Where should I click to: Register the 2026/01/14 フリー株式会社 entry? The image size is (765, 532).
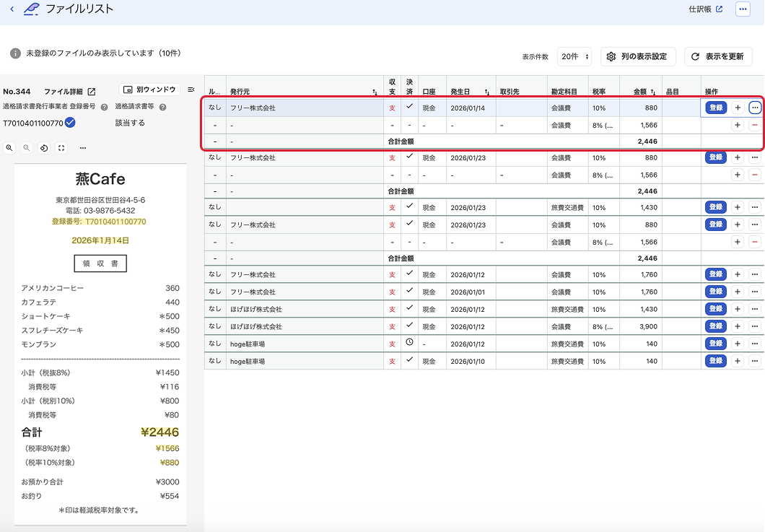(716, 108)
